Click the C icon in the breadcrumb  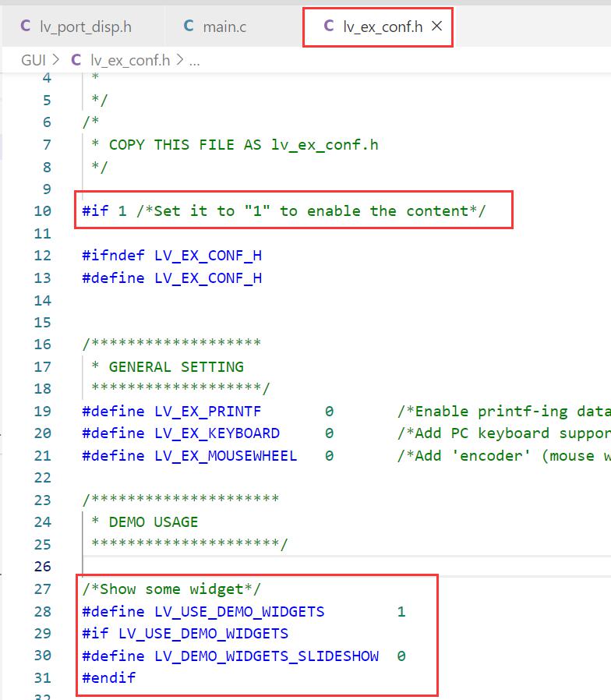76,60
